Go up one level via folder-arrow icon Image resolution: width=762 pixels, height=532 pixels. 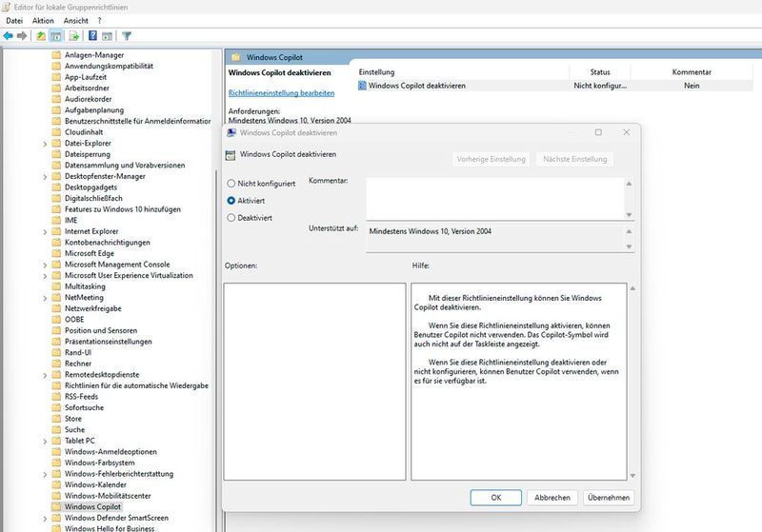click(41, 36)
